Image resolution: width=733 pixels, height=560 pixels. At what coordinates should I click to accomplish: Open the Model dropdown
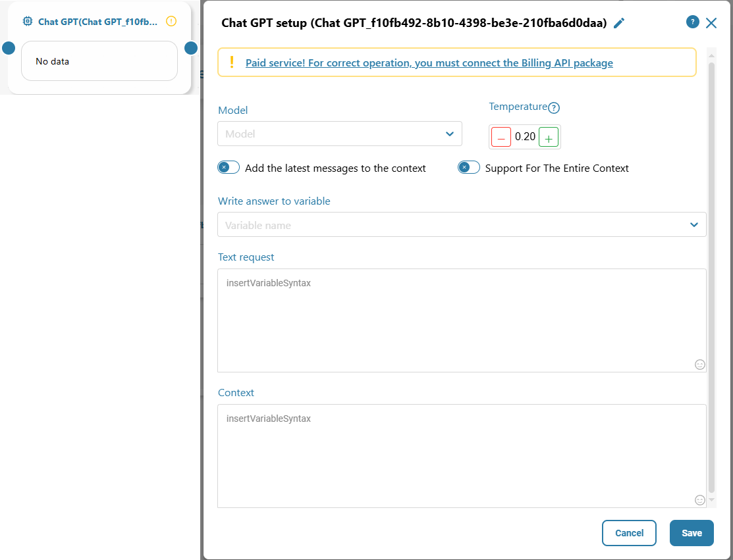point(340,134)
